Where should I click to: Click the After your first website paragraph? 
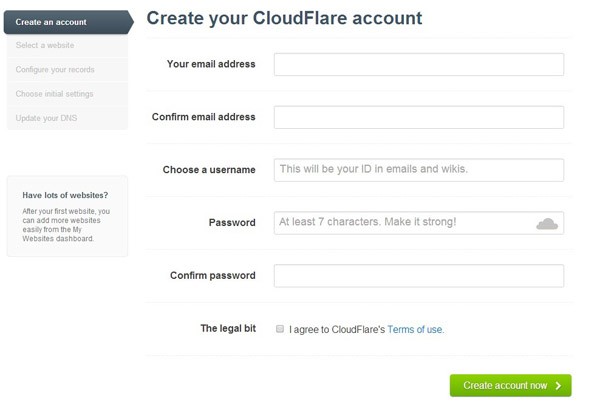point(66,225)
